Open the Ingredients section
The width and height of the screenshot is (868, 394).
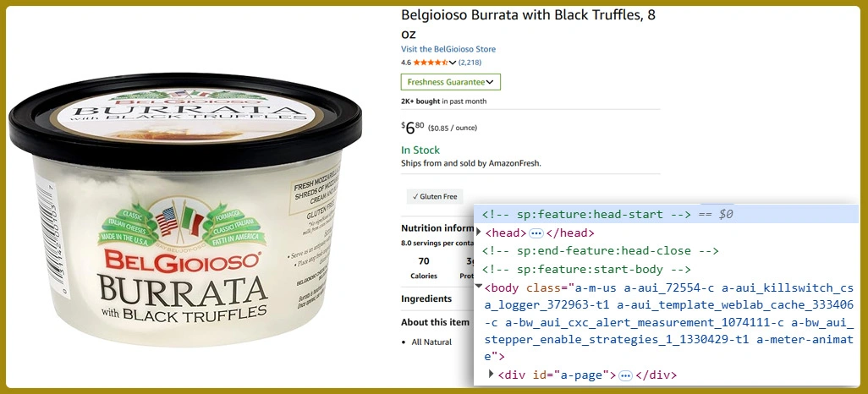coord(426,298)
